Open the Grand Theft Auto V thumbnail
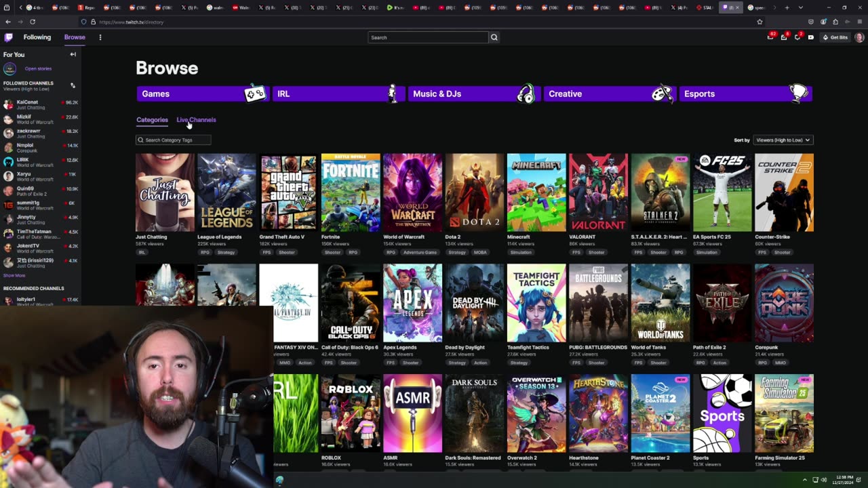 pyautogui.click(x=288, y=192)
